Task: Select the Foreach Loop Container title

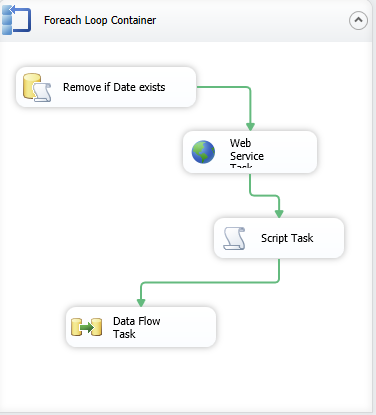Action: click(100, 20)
